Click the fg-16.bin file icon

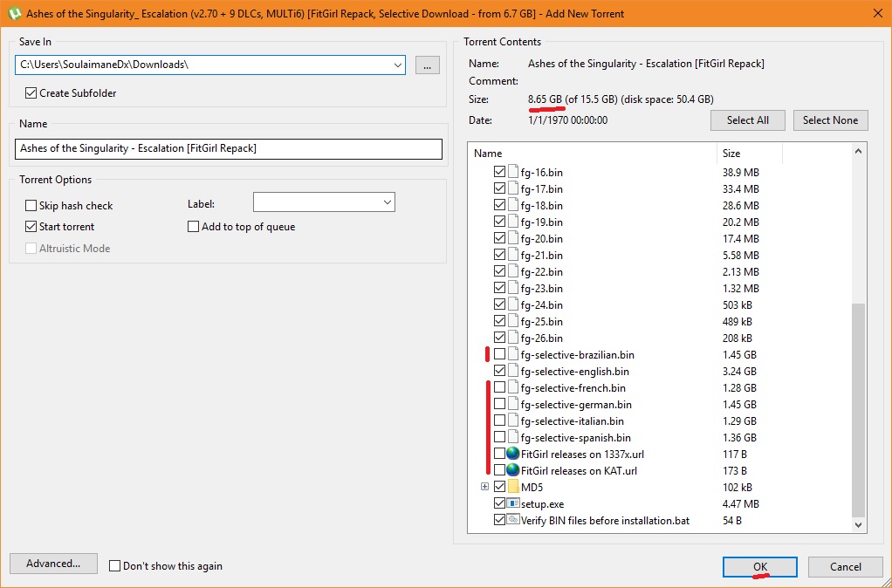[x=513, y=173]
